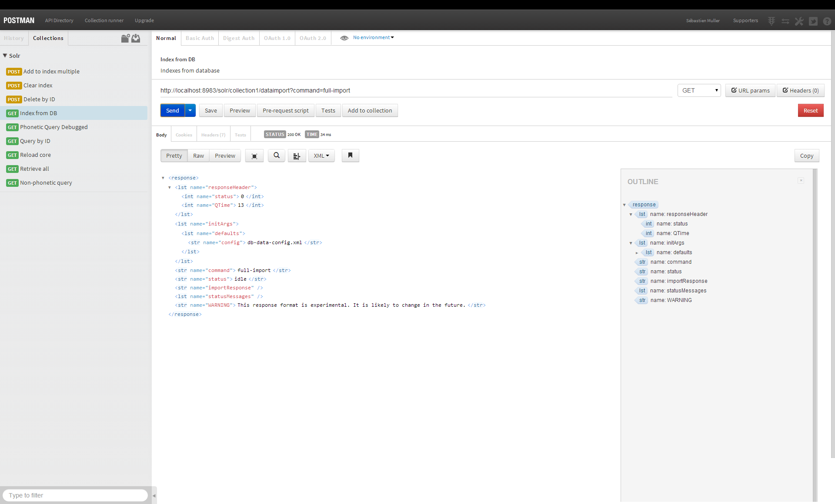Screen dimensions: 835x504
Task: Collapse the <response> node in body
Action: click(163, 178)
